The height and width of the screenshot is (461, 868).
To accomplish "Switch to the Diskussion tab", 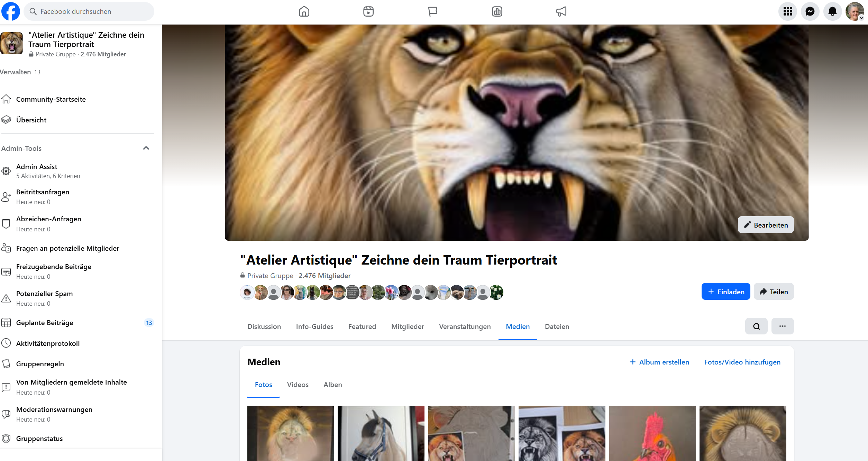I will click(264, 326).
